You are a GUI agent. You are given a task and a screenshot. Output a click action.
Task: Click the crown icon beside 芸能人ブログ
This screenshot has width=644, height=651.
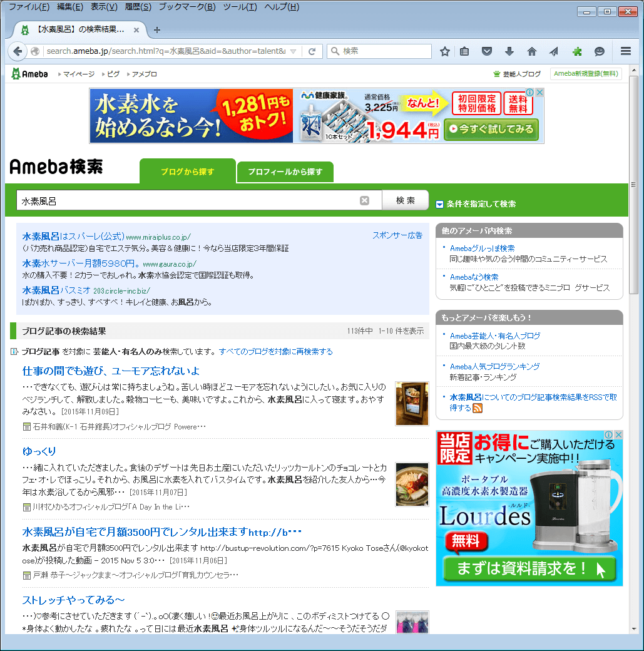pos(496,74)
